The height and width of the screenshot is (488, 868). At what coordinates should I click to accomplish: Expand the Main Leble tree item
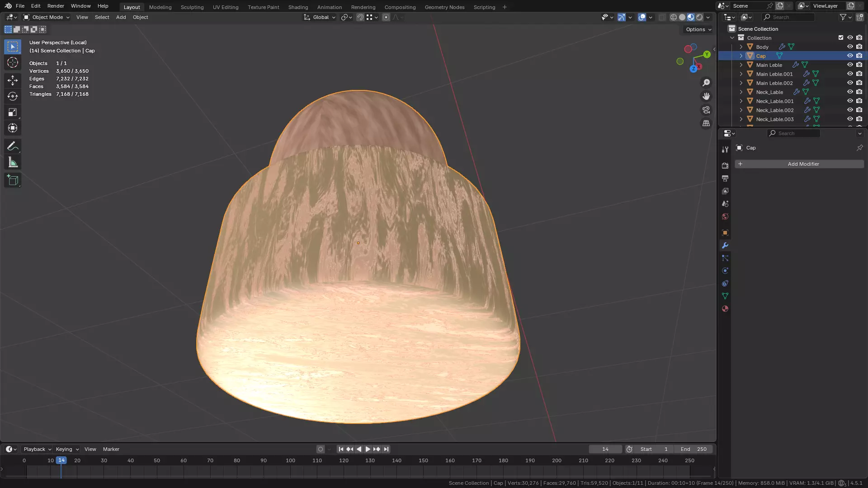741,65
